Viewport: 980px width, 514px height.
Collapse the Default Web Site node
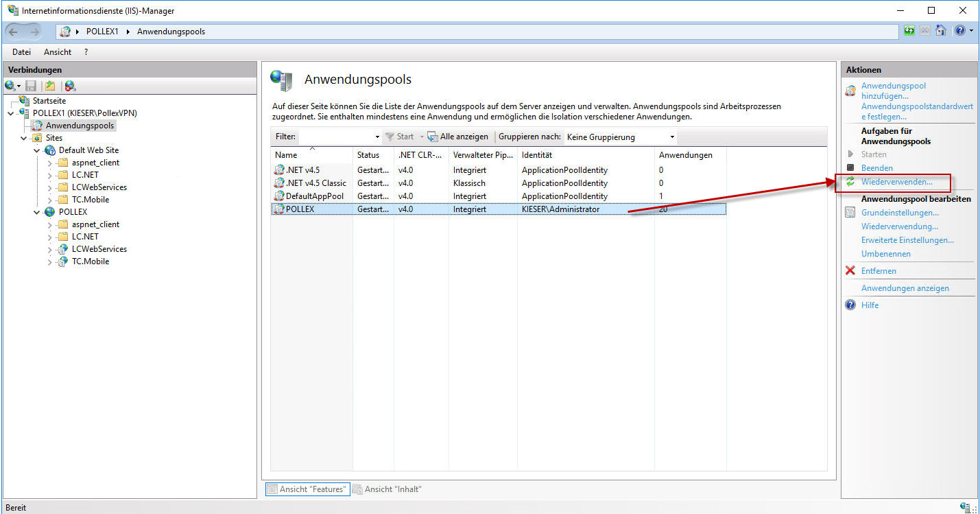[x=37, y=150]
